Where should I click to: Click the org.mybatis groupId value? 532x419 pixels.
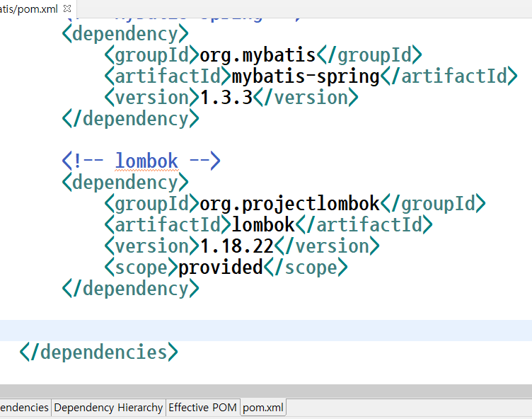click(x=258, y=55)
